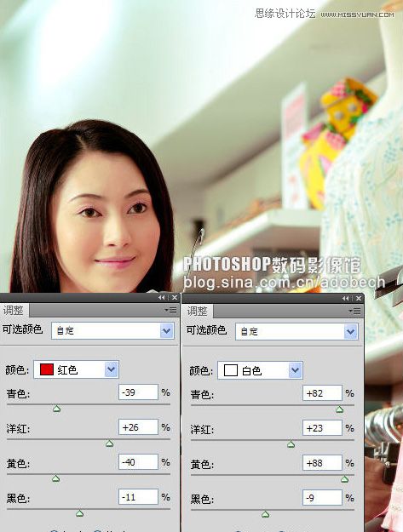Collapse the left Adjustments panel to icons
Viewport: 403px width, 532px height.
coord(162,298)
